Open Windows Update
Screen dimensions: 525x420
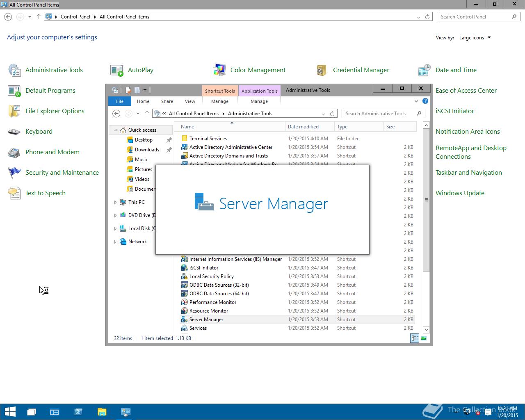(x=460, y=193)
